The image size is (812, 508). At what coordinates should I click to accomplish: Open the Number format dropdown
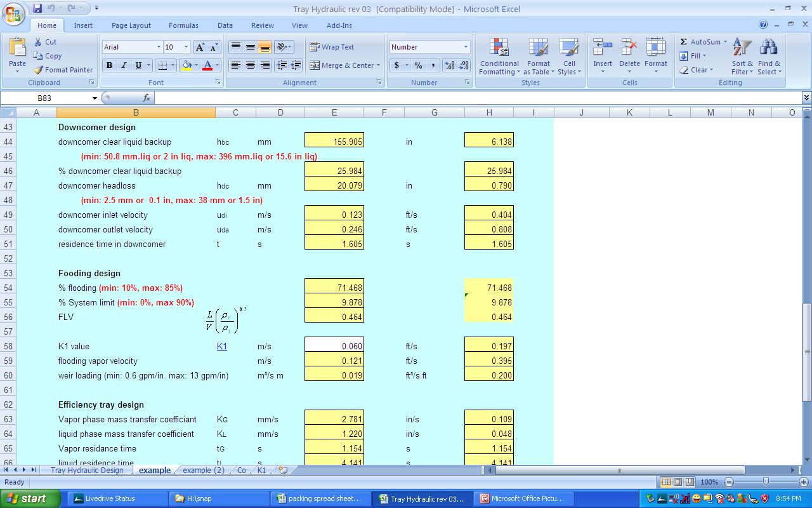465,47
